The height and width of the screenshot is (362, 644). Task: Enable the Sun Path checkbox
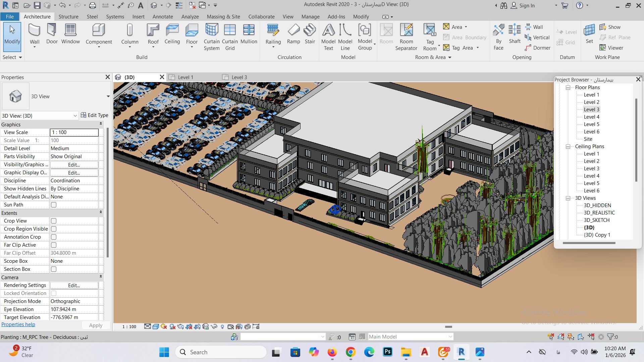[54, 205]
